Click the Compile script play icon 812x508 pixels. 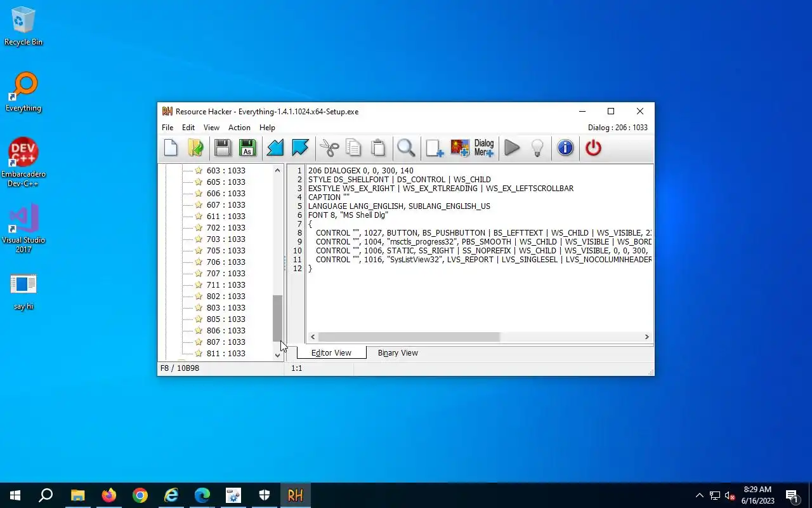pyautogui.click(x=513, y=148)
